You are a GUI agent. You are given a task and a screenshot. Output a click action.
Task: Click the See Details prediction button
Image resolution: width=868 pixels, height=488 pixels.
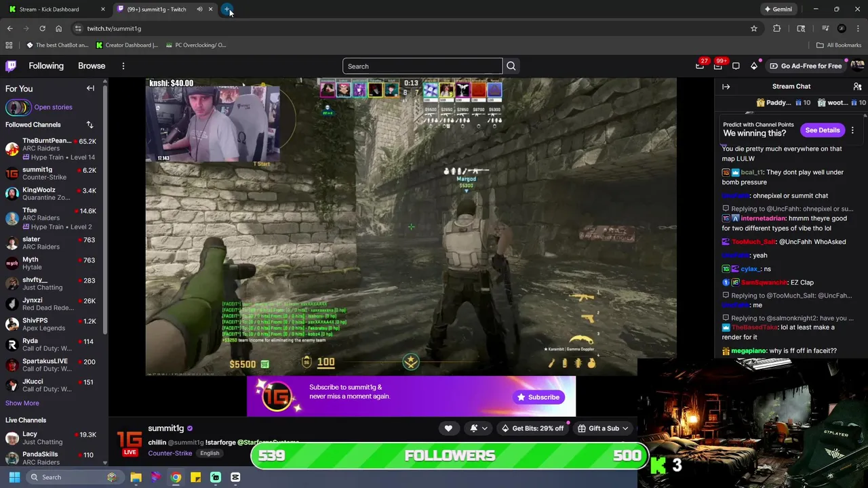pyautogui.click(x=823, y=130)
